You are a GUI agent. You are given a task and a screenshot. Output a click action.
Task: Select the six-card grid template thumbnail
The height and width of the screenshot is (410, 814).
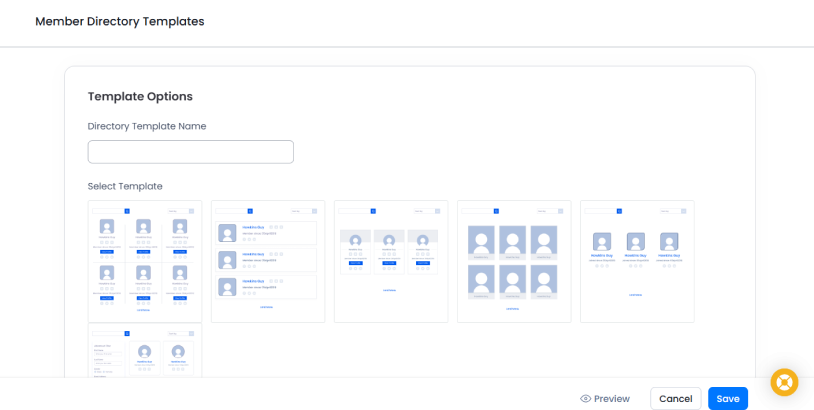pyautogui.click(x=145, y=261)
